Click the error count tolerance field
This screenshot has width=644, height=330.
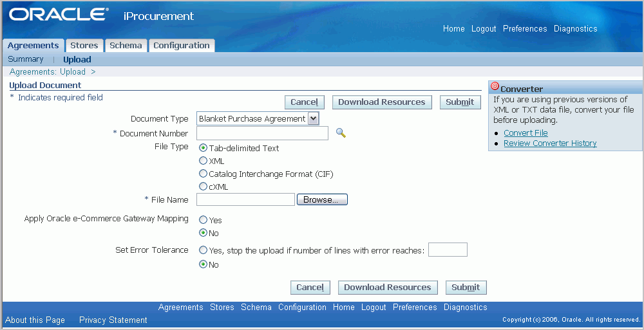tap(448, 250)
